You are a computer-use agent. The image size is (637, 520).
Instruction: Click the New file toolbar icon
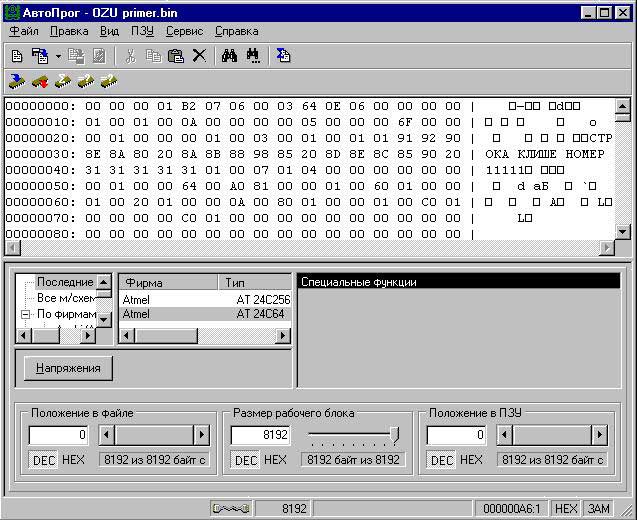point(17,56)
